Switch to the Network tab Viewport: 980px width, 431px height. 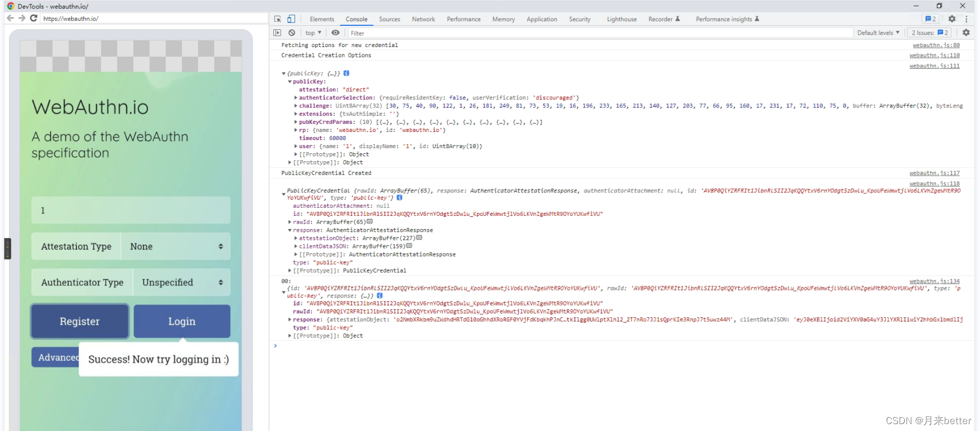[423, 19]
